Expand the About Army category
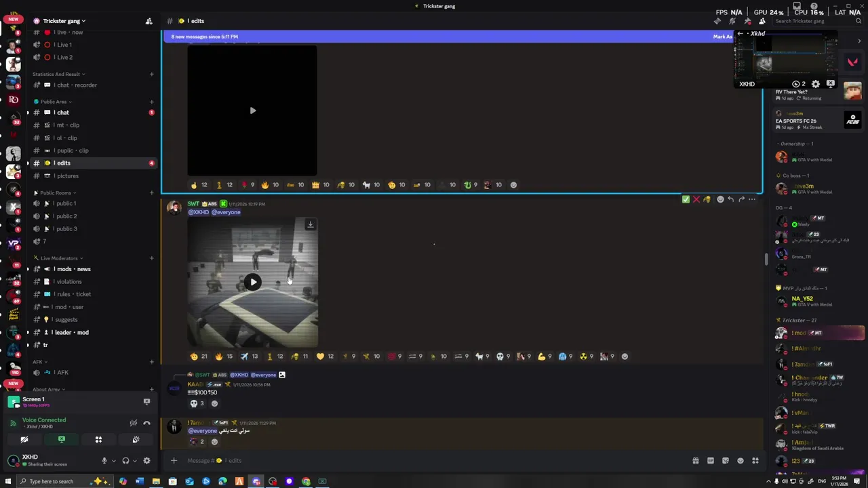868x488 pixels. pos(48,390)
